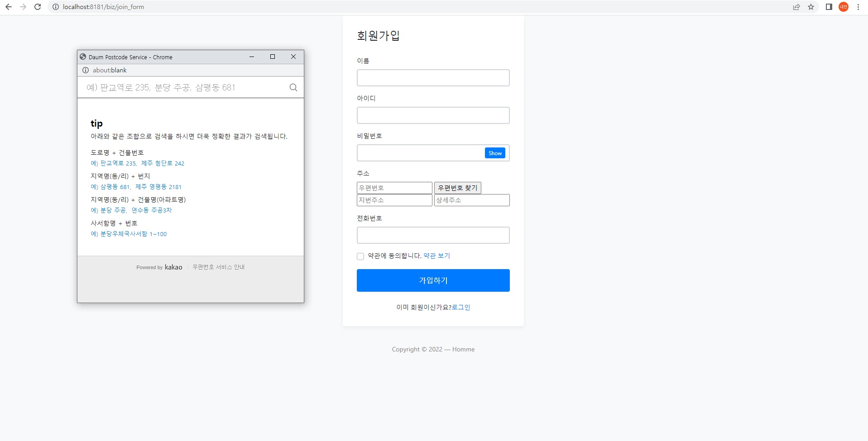Image resolution: width=868 pixels, height=441 pixels.
Task: Toggle the bookmark star for this page
Action: click(x=811, y=7)
